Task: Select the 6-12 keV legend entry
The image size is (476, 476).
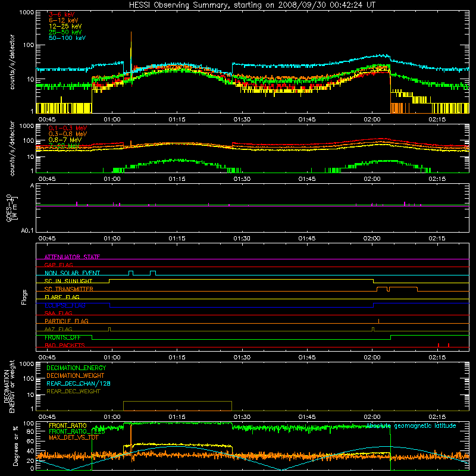Action: pos(63,20)
